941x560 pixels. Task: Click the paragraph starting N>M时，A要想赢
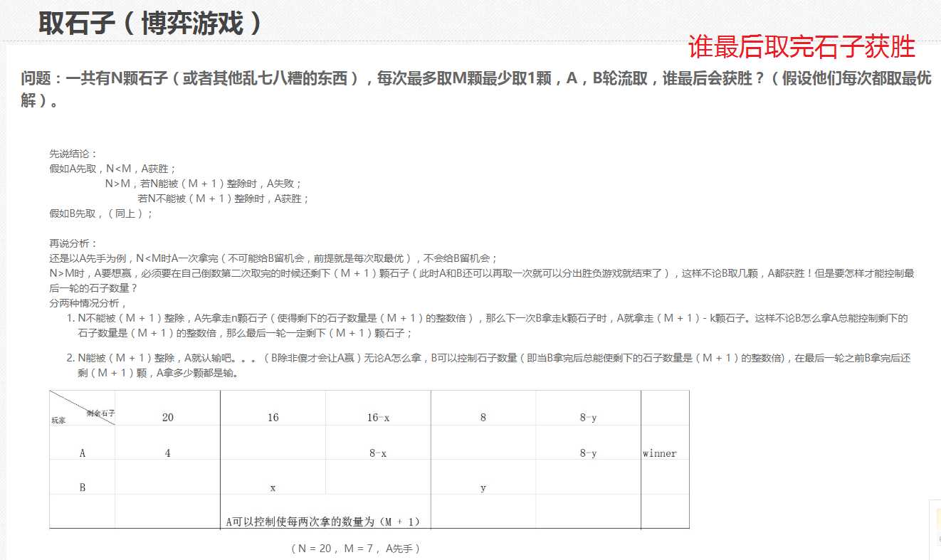click(481, 280)
